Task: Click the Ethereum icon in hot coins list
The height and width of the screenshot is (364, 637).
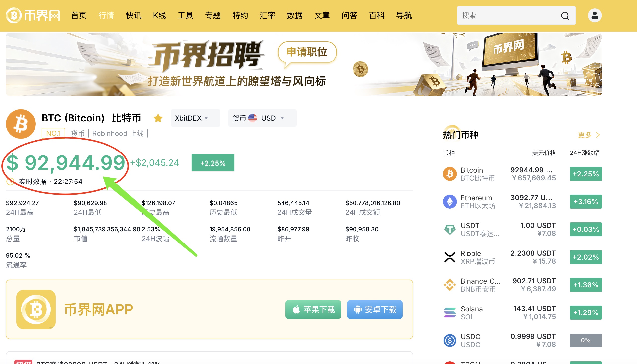Action: pyautogui.click(x=450, y=202)
